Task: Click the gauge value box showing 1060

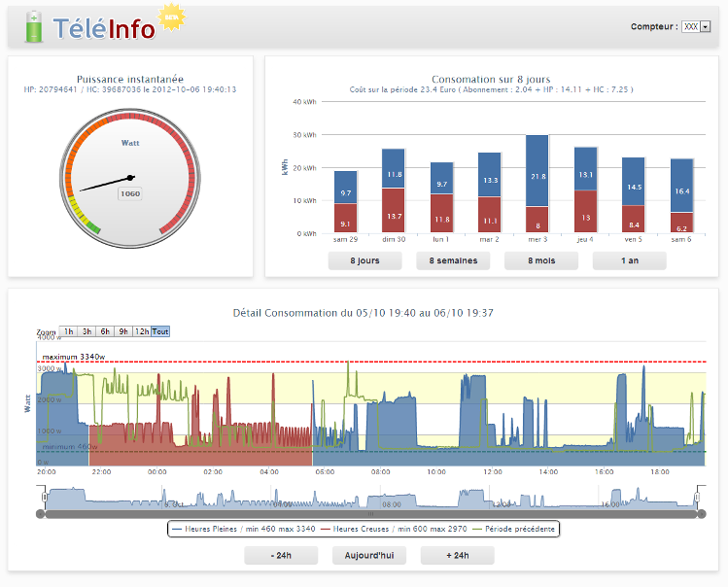Action: coord(129,193)
